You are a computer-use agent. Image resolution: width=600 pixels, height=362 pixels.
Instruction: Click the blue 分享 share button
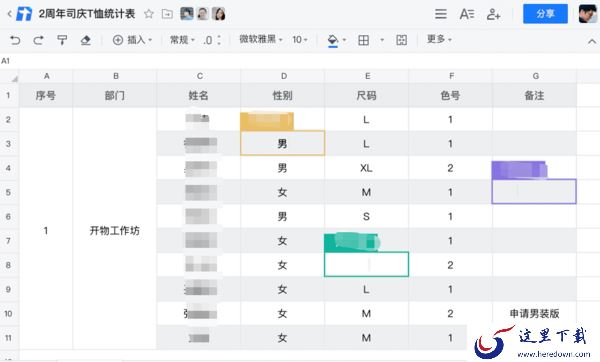pyautogui.click(x=545, y=14)
